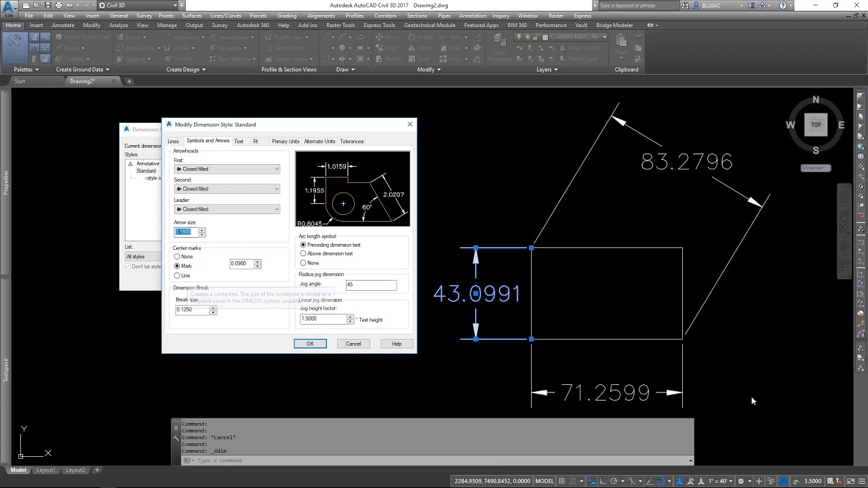Switch to the Tolerances tab
The width and height of the screenshot is (868, 488).
[x=352, y=142]
